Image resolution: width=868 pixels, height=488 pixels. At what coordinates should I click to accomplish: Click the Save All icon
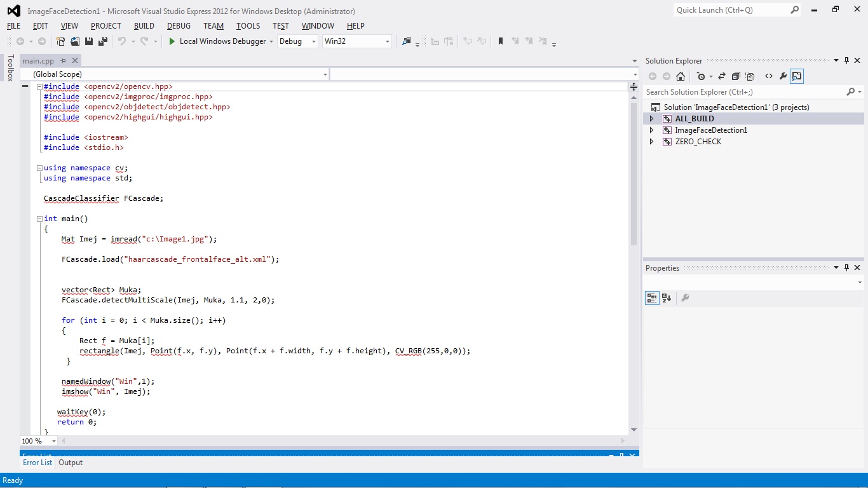click(102, 41)
